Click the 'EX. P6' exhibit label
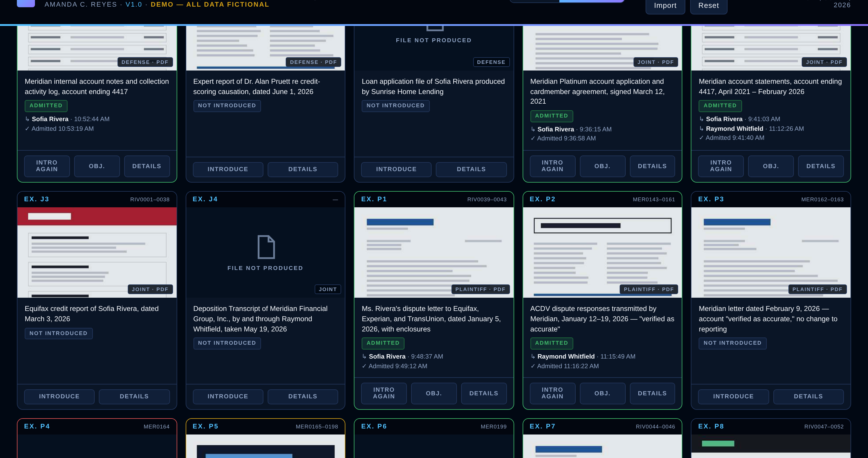Viewport: 868px width, 458px height. tap(374, 426)
